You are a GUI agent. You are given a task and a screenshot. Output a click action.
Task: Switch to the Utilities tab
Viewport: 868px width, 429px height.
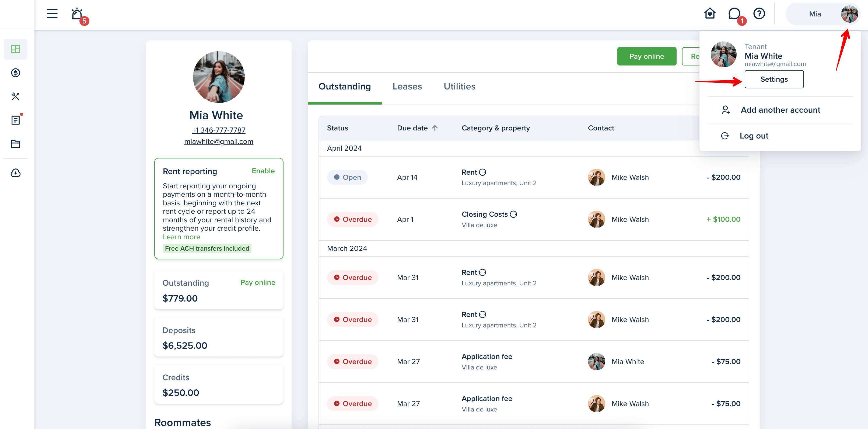tap(459, 86)
